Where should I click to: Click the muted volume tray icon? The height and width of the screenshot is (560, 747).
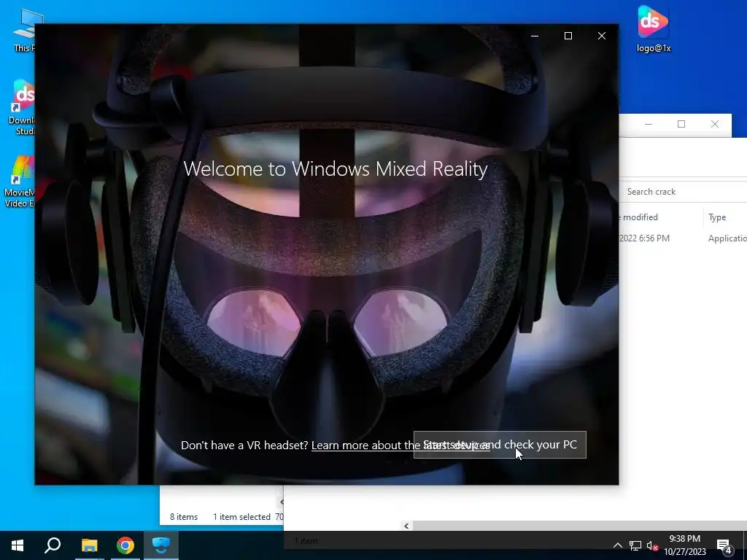pos(652,545)
